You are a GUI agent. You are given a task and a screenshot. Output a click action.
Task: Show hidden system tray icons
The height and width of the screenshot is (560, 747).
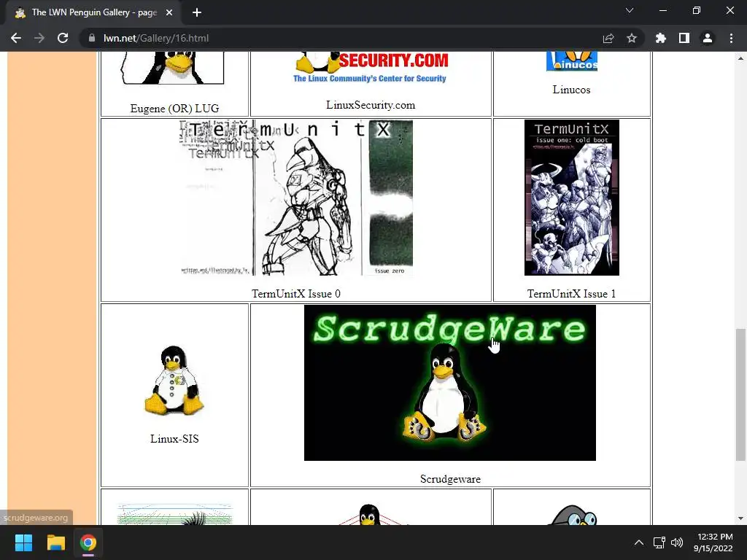(x=639, y=542)
